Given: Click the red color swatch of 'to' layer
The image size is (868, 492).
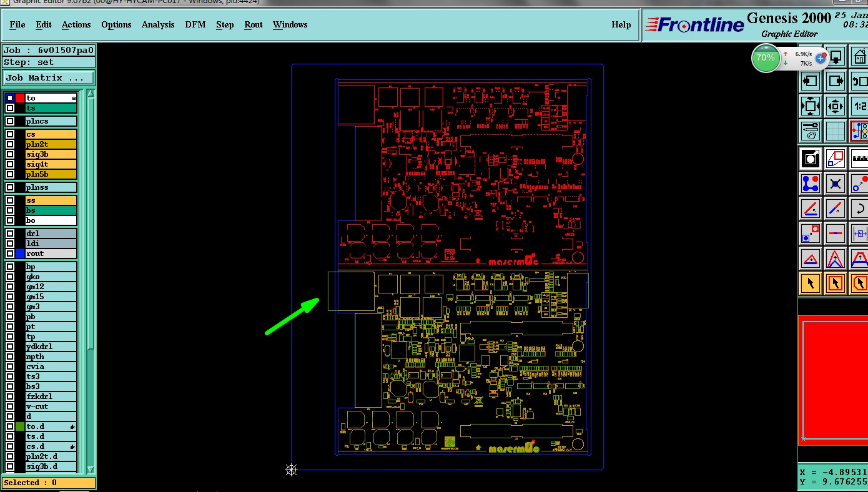Looking at the screenshot, I should point(20,98).
